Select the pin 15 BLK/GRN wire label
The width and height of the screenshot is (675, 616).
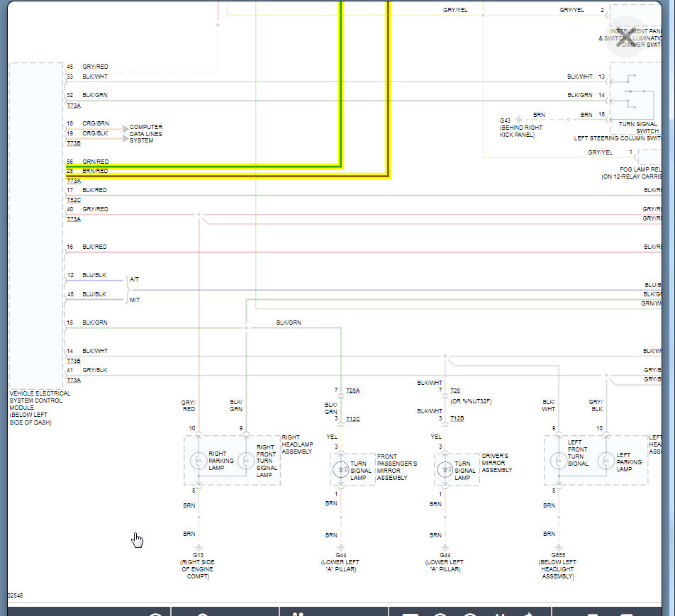click(x=95, y=323)
